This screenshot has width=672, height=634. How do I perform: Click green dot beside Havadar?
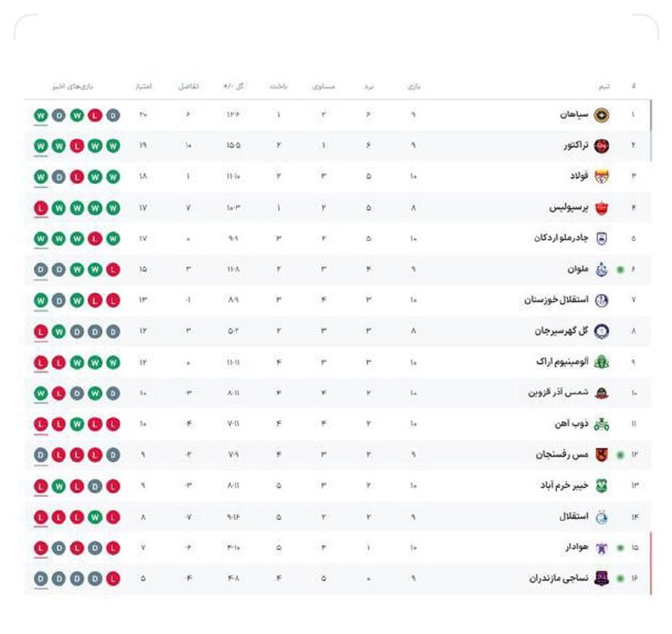[620, 548]
